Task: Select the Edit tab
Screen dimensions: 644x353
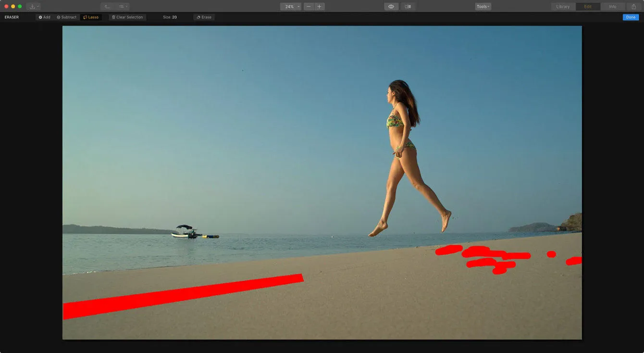Action: point(588,7)
